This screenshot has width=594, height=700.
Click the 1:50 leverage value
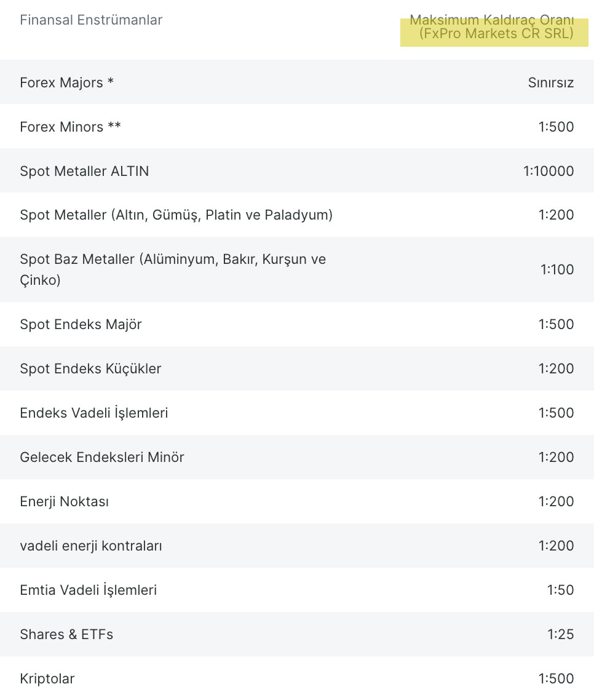coord(561,590)
